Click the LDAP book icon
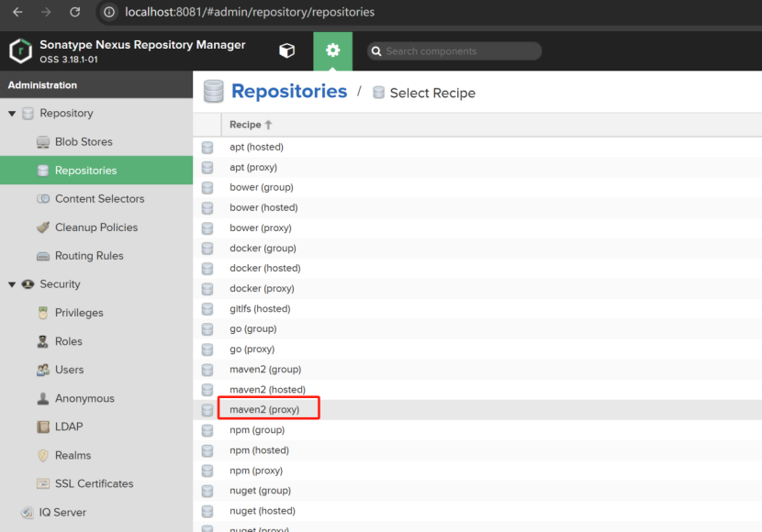This screenshot has width=762, height=532. tap(43, 427)
